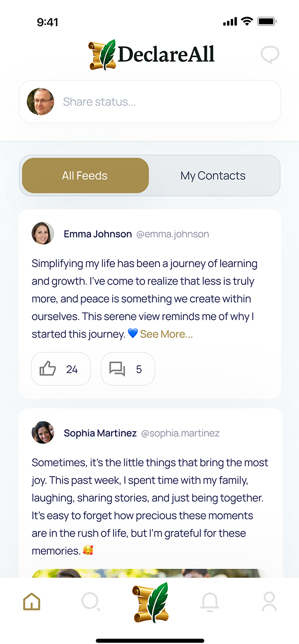The width and height of the screenshot is (299, 644).
Task: Tap the center scroll-and-quill compose icon
Action: [x=150, y=602]
